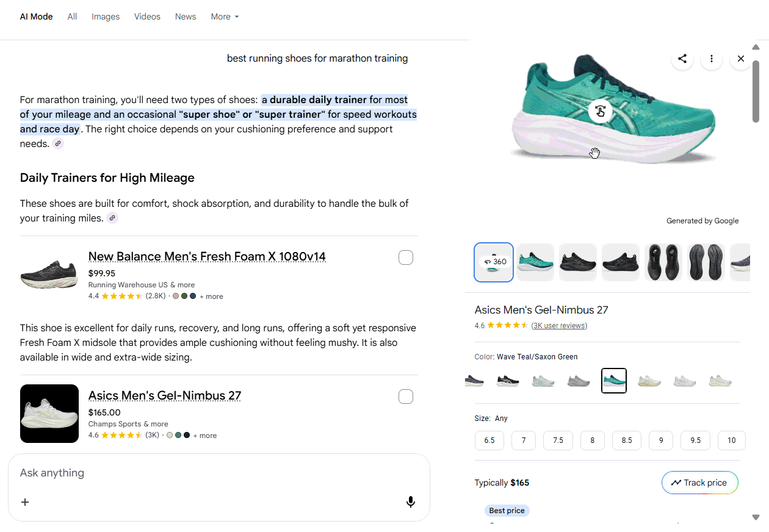Open the 3K user reviews link
Image resolution: width=769 pixels, height=532 pixels.
click(559, 326)
